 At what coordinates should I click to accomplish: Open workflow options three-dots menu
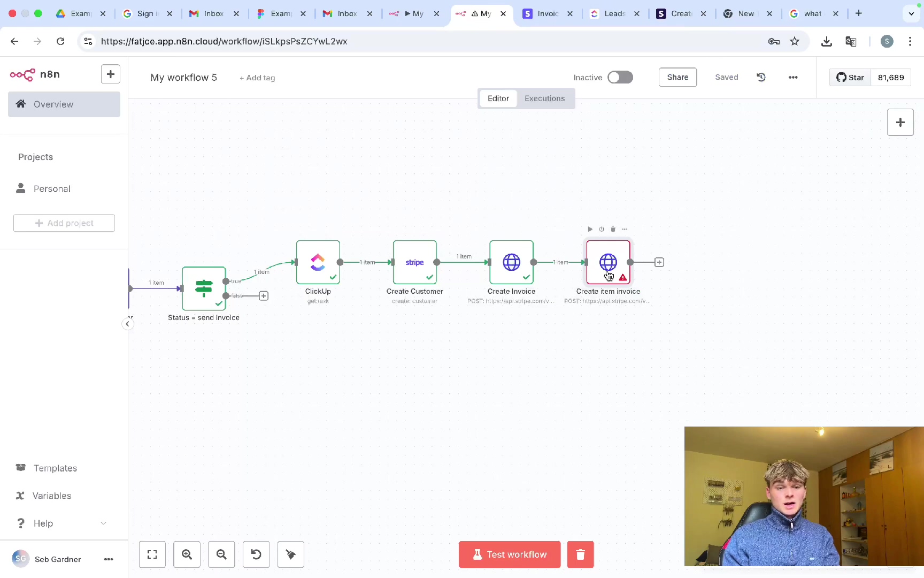pyautogui.click(x=793, y=78)
